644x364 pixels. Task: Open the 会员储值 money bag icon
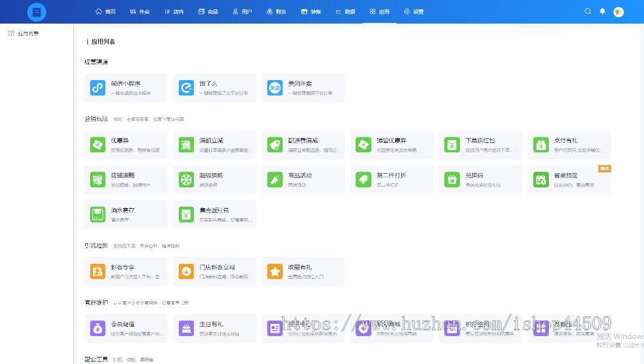(98, 329)
